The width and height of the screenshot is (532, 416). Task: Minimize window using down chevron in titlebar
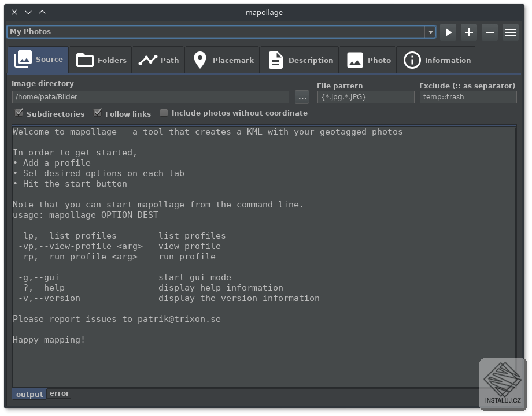point(28,12)
